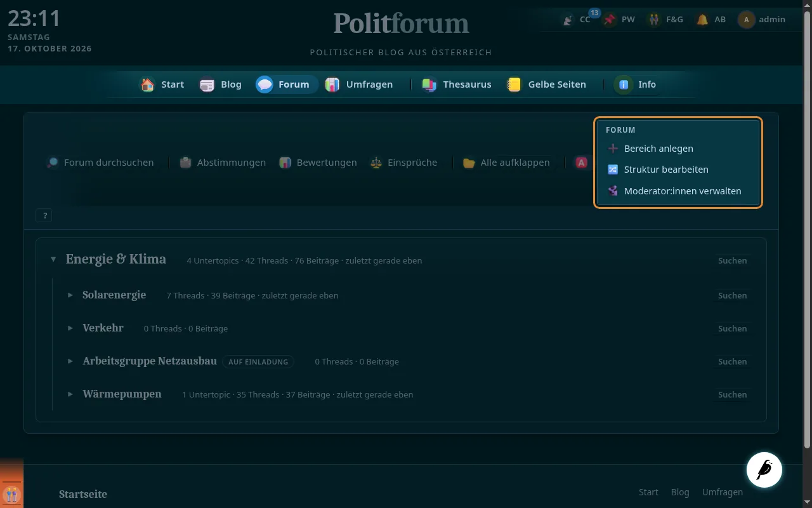This screenshot has height=508, width=812.
Task: Click Suchen in Arbeitsgruppe Netzausbau row
Action: [732, 361]
